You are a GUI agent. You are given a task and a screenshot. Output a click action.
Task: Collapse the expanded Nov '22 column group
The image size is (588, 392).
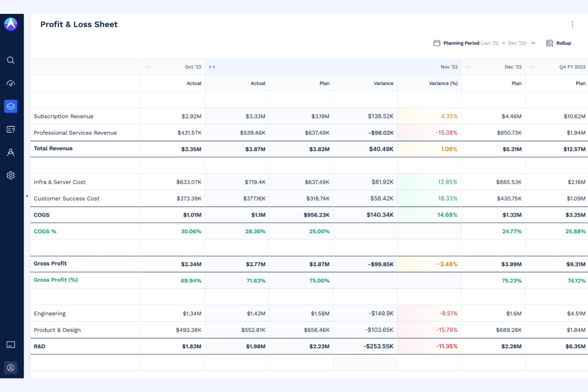click(212, 67)
